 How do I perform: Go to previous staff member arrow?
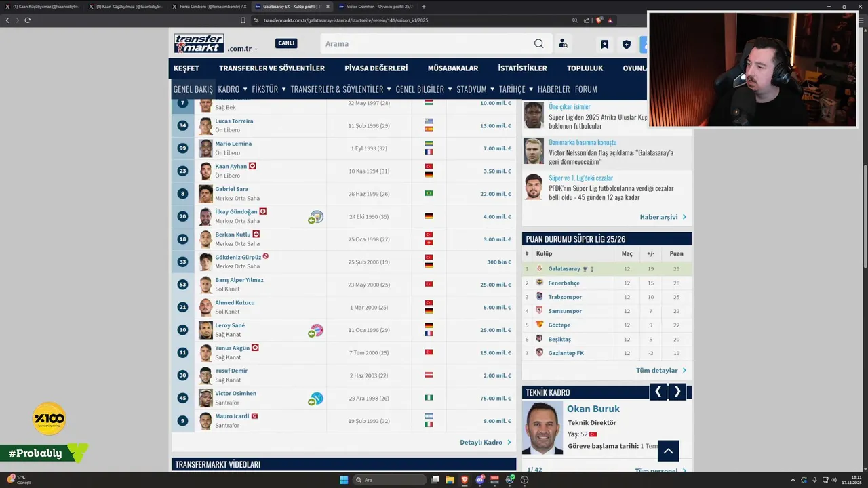coord(658,392)
